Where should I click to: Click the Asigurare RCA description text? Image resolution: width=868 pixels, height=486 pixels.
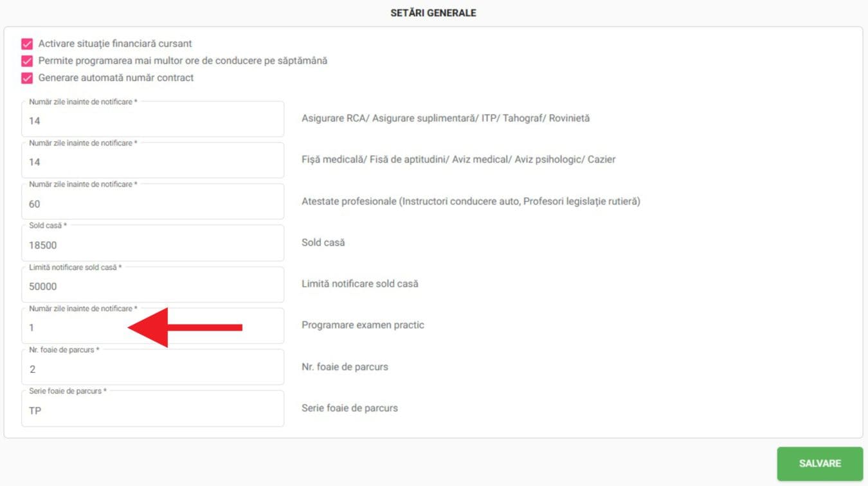pos(446,118)
